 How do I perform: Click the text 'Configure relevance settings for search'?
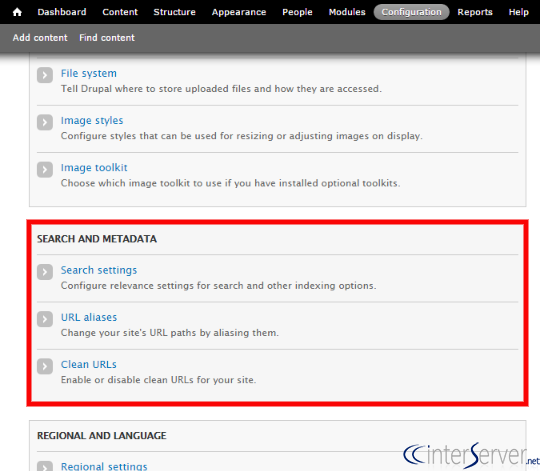[152, 286]
